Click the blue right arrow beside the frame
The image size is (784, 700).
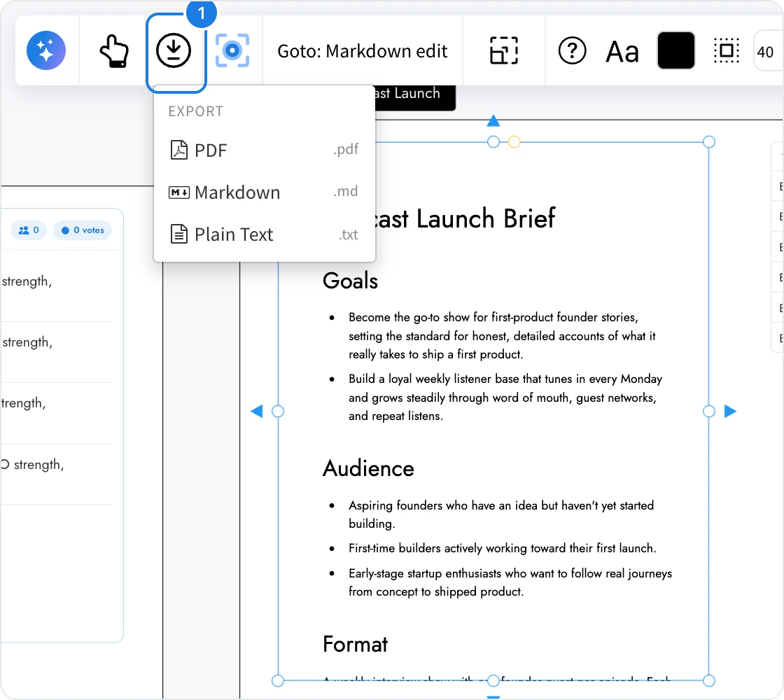point(731,411)
